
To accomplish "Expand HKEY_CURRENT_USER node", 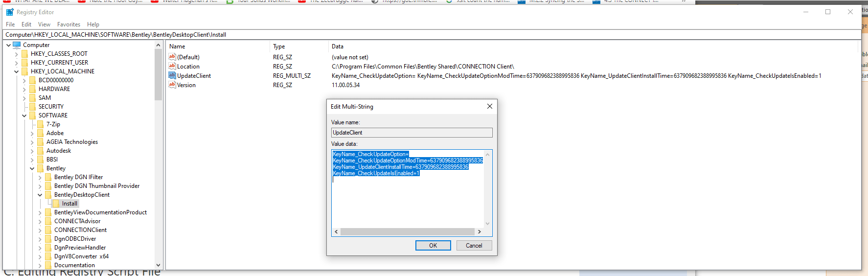I will [16, 63].
